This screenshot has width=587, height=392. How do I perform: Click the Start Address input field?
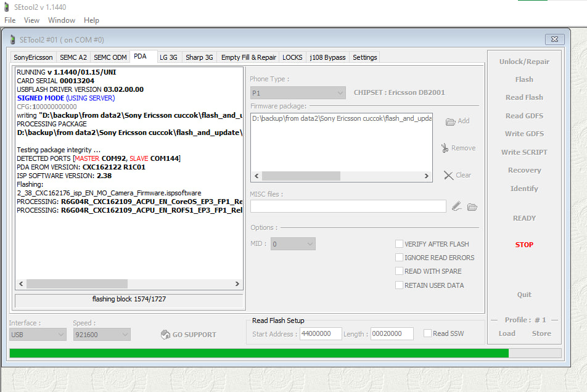point(321,333)
